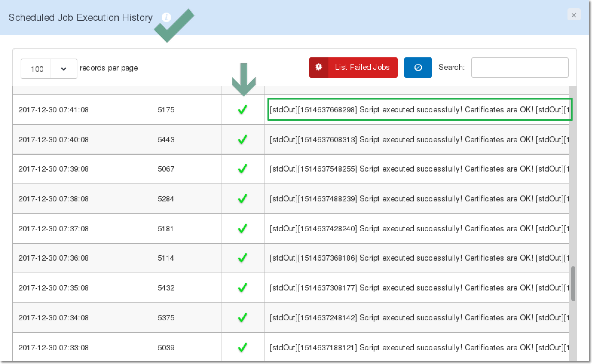Focus the Search input field
Screen dimensions: 592x364
click(x=520, y=68)
